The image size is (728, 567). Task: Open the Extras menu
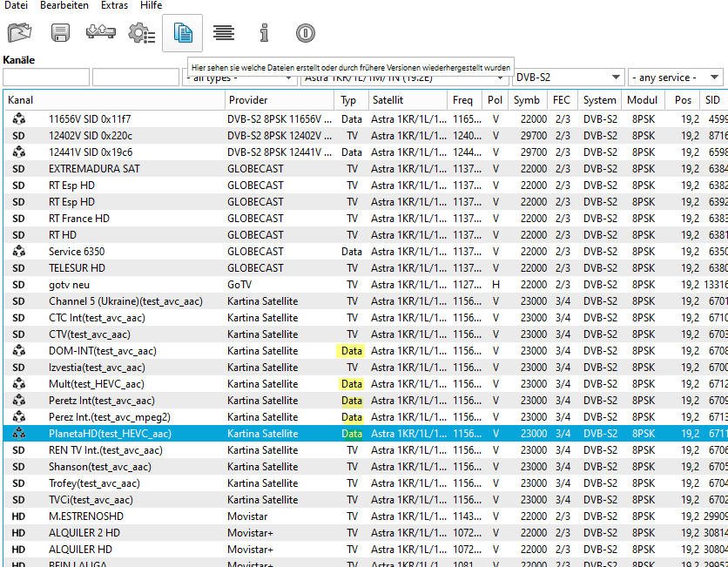pos(114,5)
